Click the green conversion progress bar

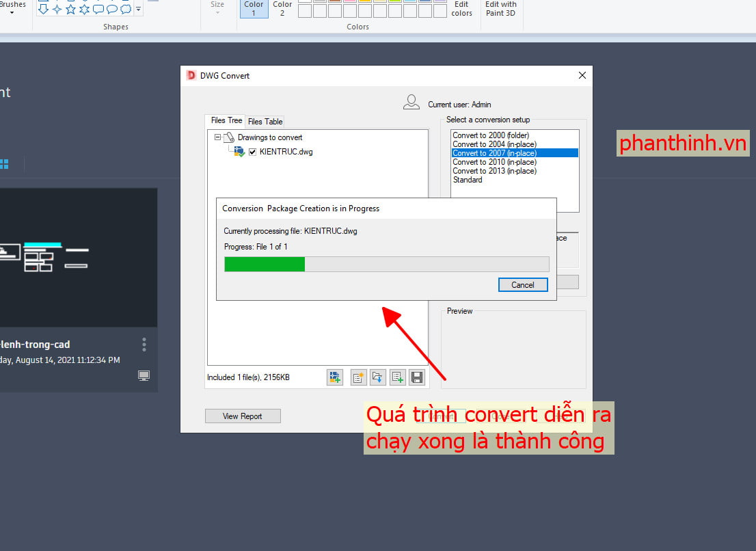point(265,264)
